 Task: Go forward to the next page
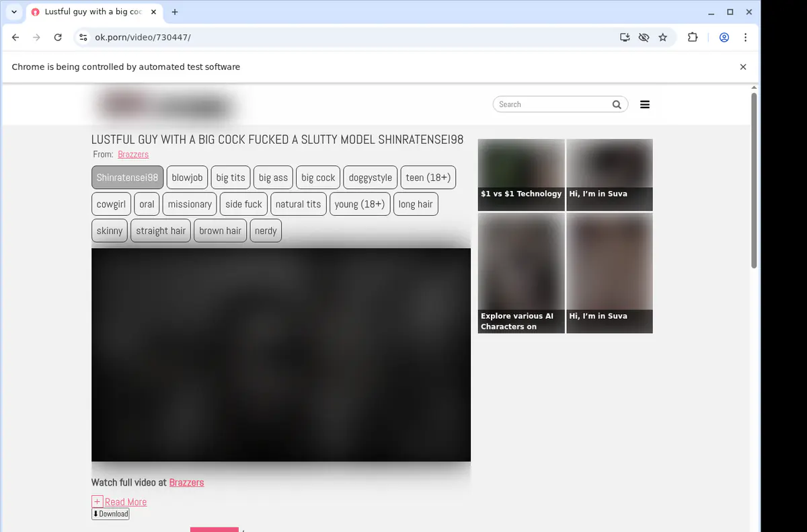36,38
